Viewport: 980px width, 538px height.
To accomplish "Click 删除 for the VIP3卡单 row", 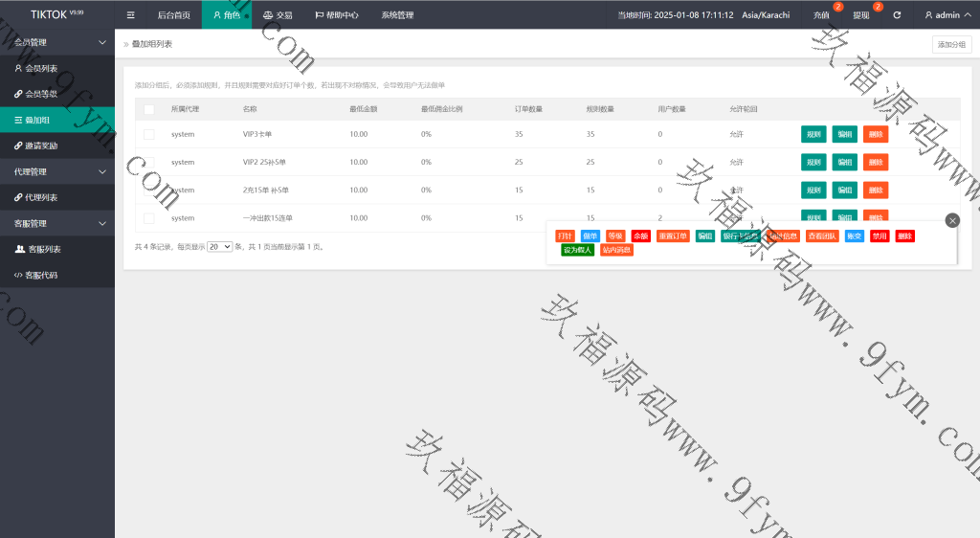I will (x=875, y=135).
